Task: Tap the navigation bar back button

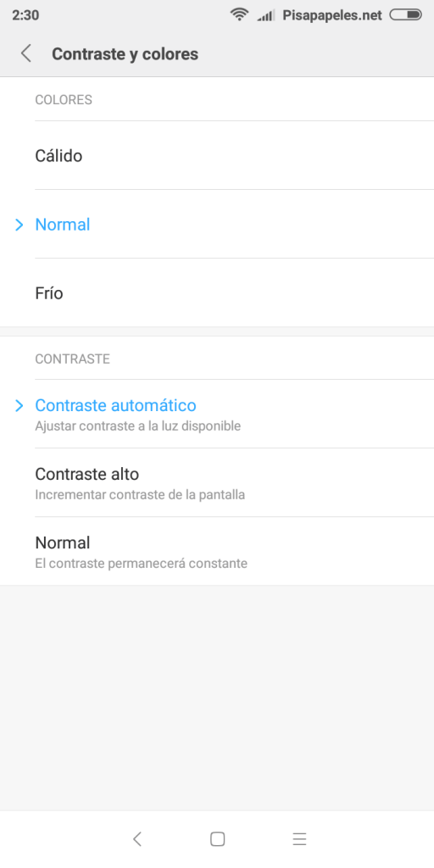Action: [137, 838]
